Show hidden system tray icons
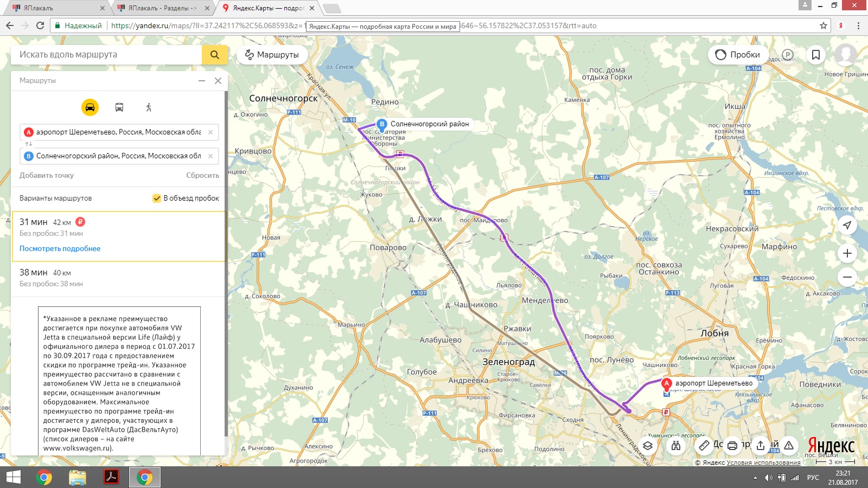 755,478
